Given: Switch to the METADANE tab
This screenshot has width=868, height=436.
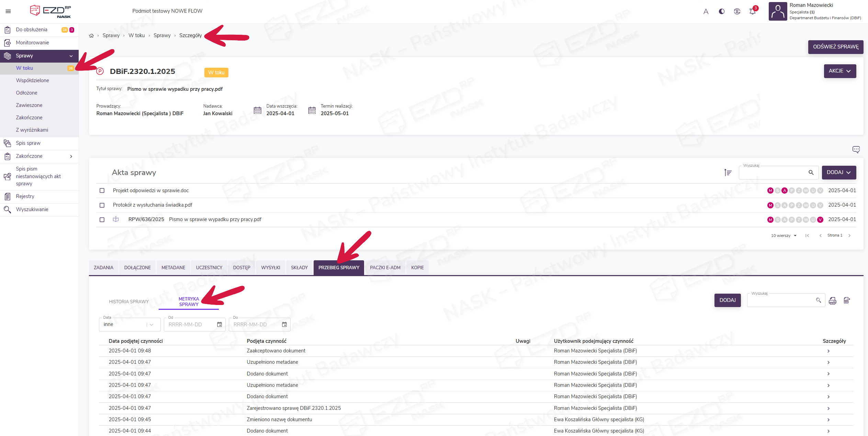Looking at the screenshot, I should point(173,268).
